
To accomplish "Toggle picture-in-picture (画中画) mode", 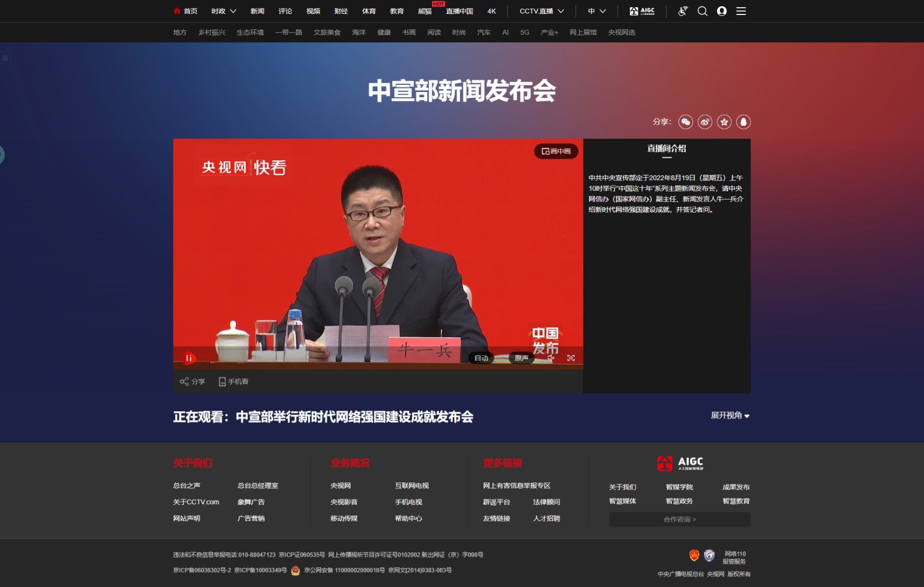I will point(556,151).
